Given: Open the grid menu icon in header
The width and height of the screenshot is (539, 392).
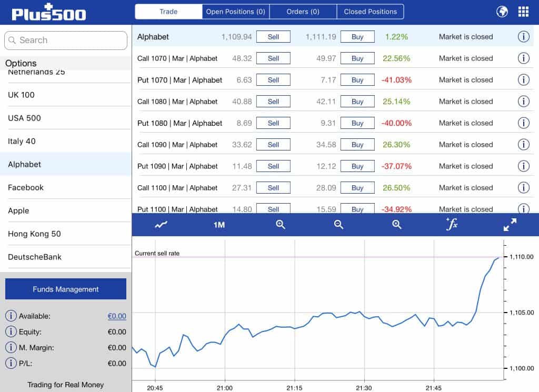Looking at the screenshot, I should point(523,12).
